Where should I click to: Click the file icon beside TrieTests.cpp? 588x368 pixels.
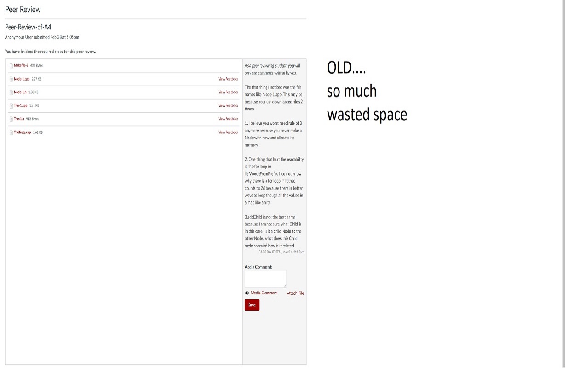pyautogui.click(x=11, y=132)
